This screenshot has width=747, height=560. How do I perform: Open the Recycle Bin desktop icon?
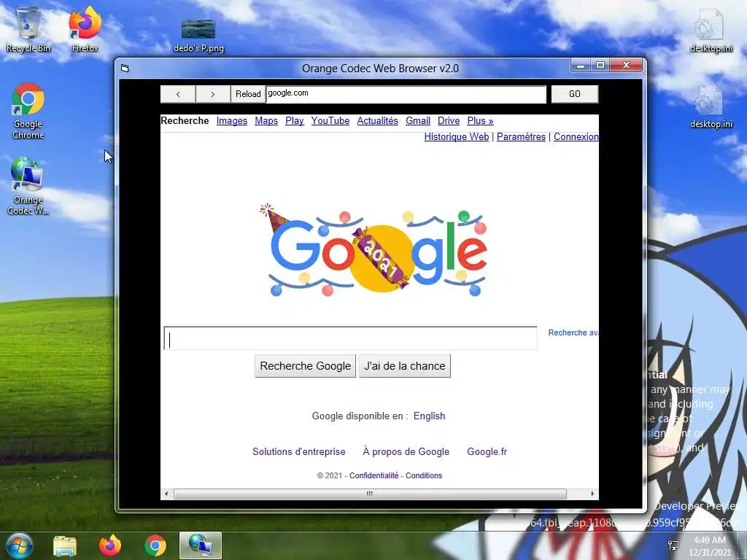pos(28,29)
